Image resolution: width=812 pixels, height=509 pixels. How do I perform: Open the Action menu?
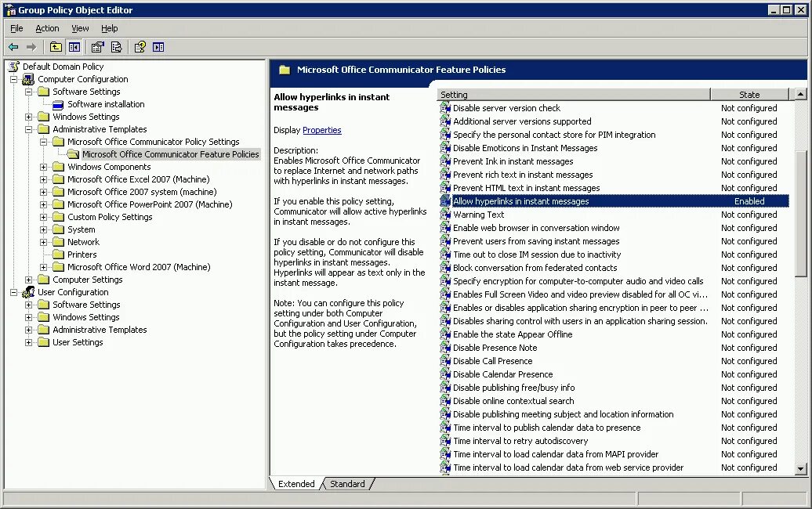click(47, 28)
